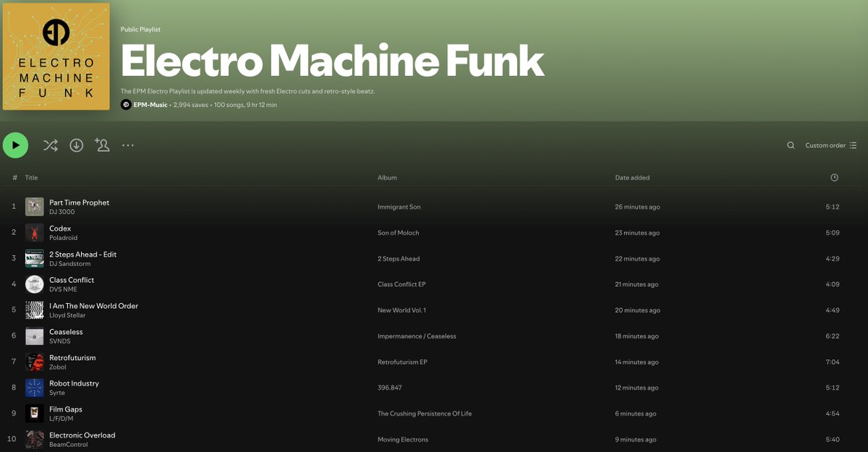Open the Retrofuturism EP album
Screen dimensions: 868x452
point(402,362)
